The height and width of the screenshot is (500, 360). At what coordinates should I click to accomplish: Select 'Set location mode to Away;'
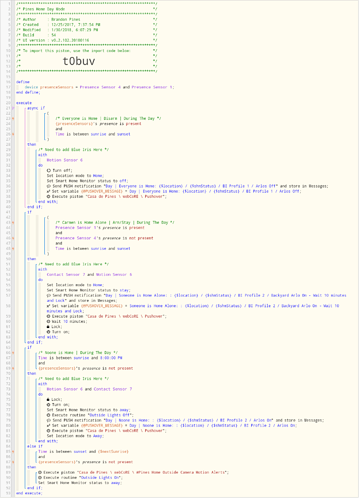75,436
